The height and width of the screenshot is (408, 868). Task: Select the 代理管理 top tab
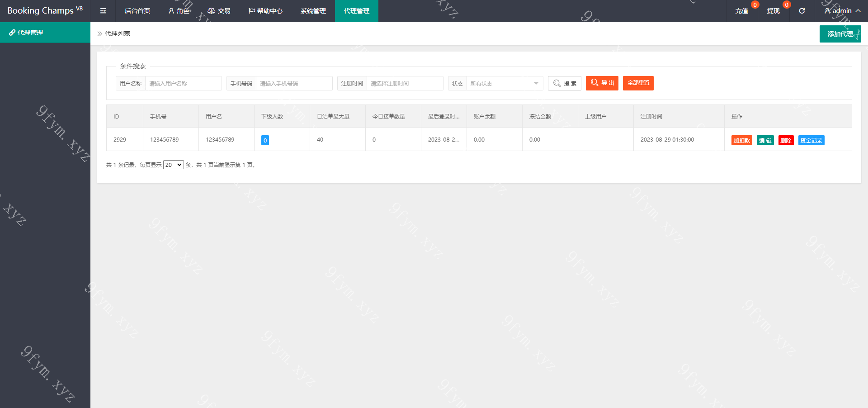coord(357,11)
